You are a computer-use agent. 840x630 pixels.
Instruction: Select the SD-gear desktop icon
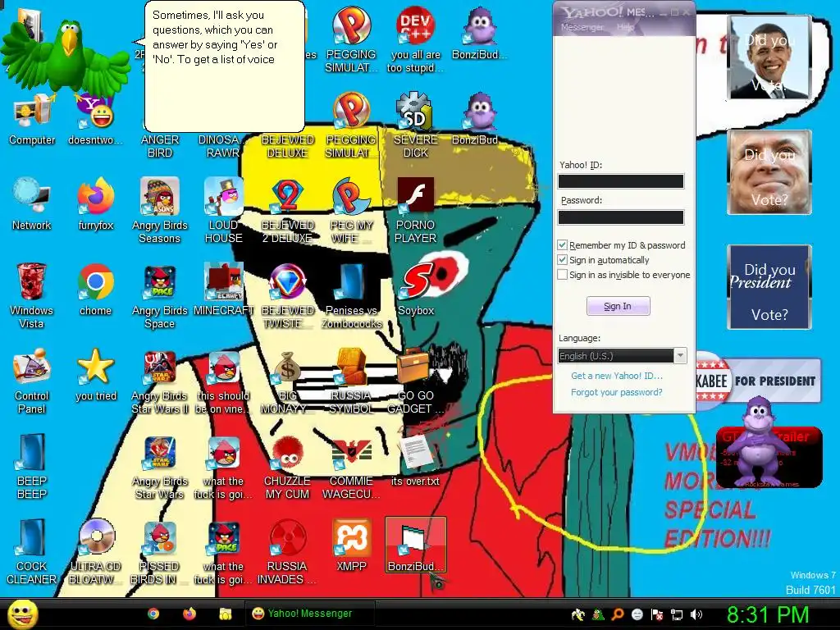pyautogui.click(x=416, y=125)
